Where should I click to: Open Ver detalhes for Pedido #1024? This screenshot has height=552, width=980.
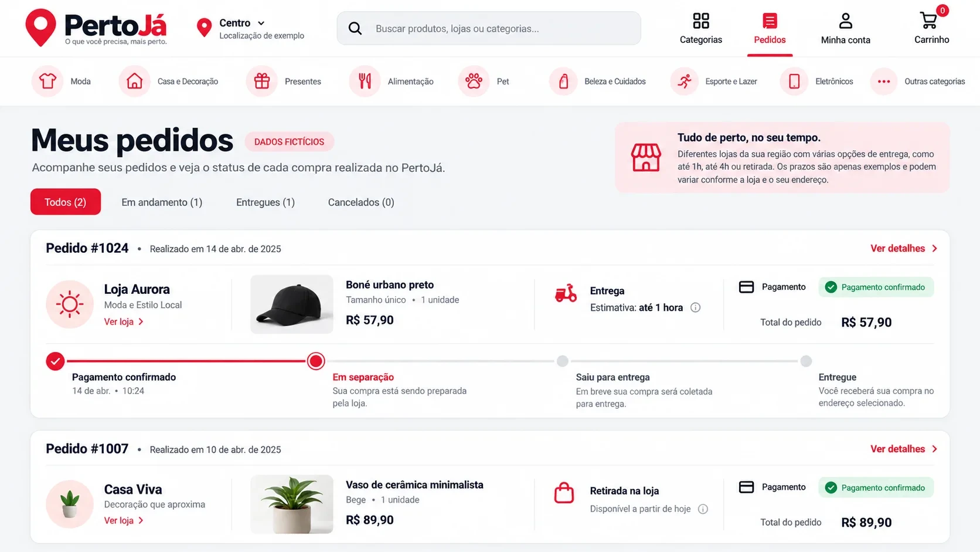(904, 248)
